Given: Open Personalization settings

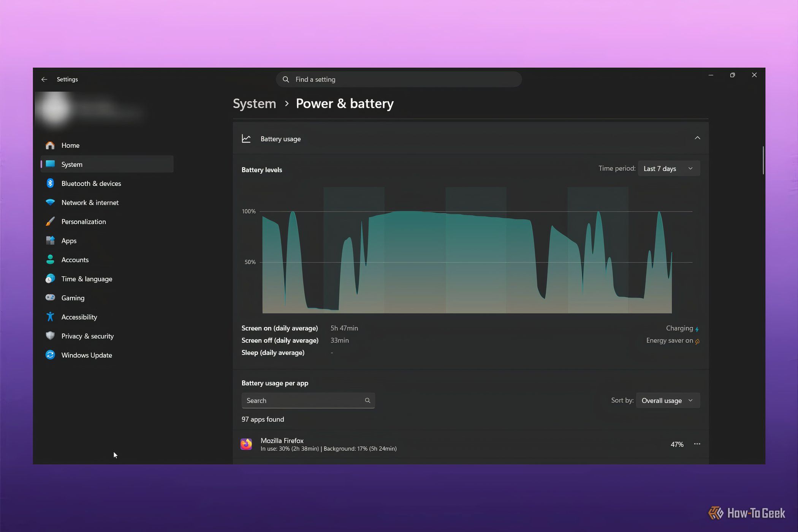Looking at the screenshot, I should (107, 222).
